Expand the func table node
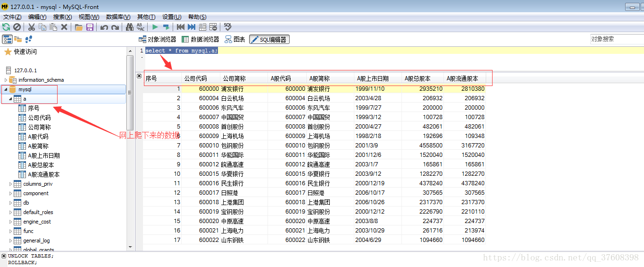Screen dimensions: 644x267 click(x=10, y=231)
